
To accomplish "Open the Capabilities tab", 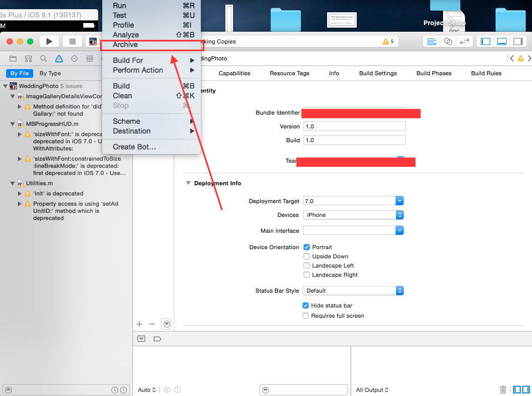I will (234, 73).
